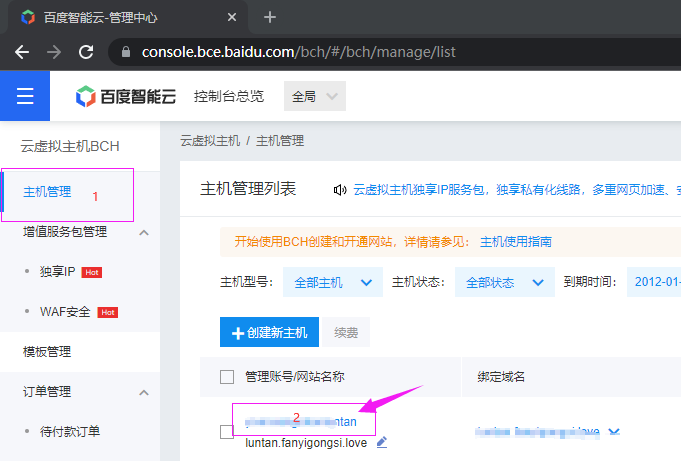
Task: Click the edit pencil next to luntan.fanyigongsi.love
Action: pyautogui.click(x=381, y=442)
